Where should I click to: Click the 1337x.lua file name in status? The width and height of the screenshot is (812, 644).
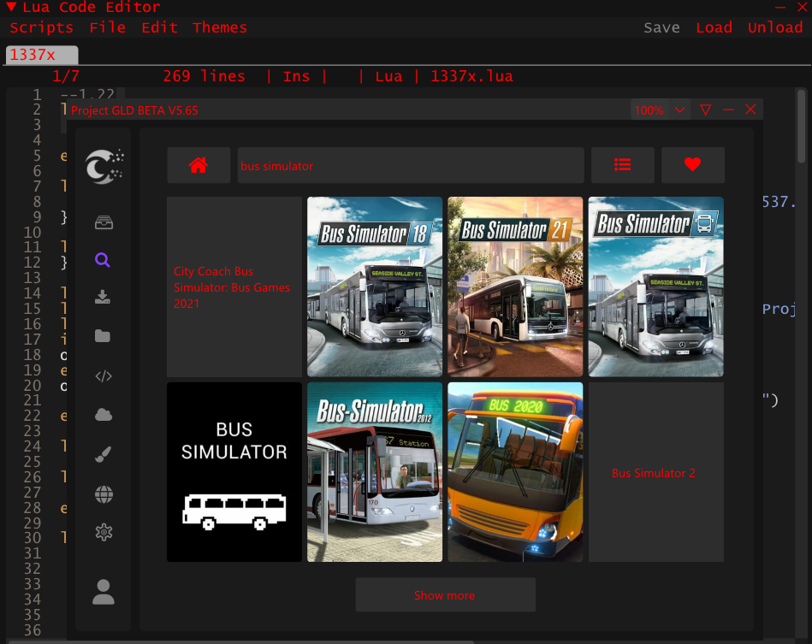click(471, 76)
